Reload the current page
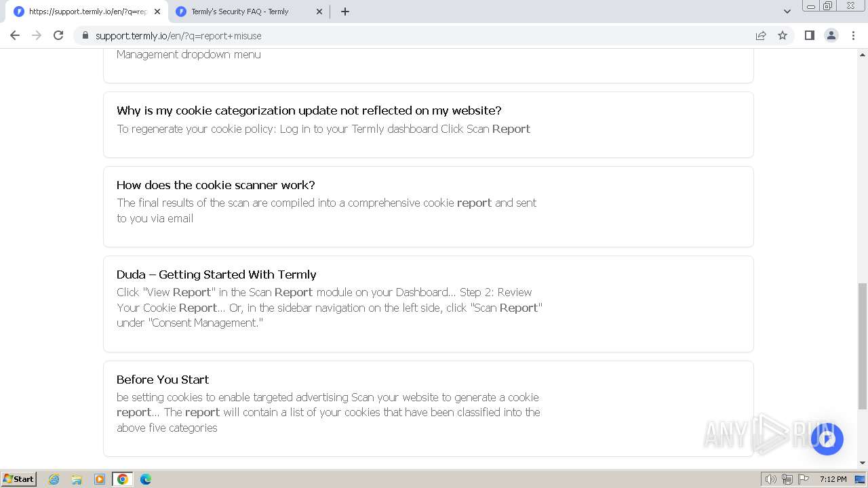Viewport: 868px width, 488px height. click(58, 35)
